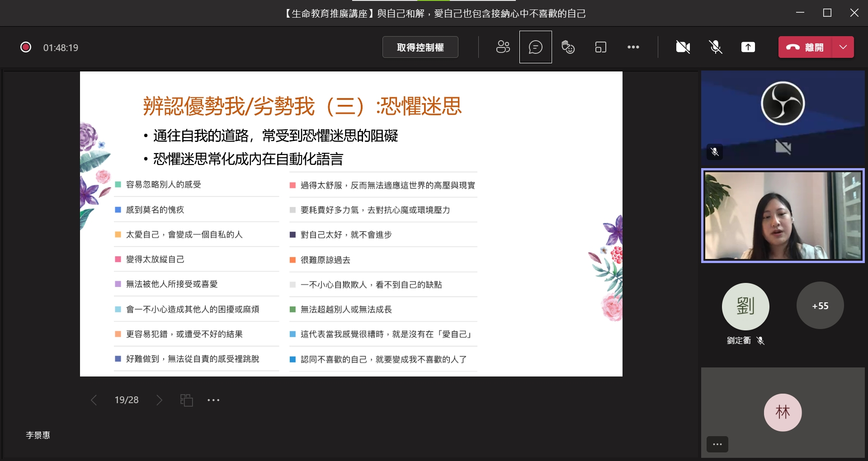Click the 劉定衢 participant avatar
Viewport: 868px width, 461px height.
click(x=745, y=306)
